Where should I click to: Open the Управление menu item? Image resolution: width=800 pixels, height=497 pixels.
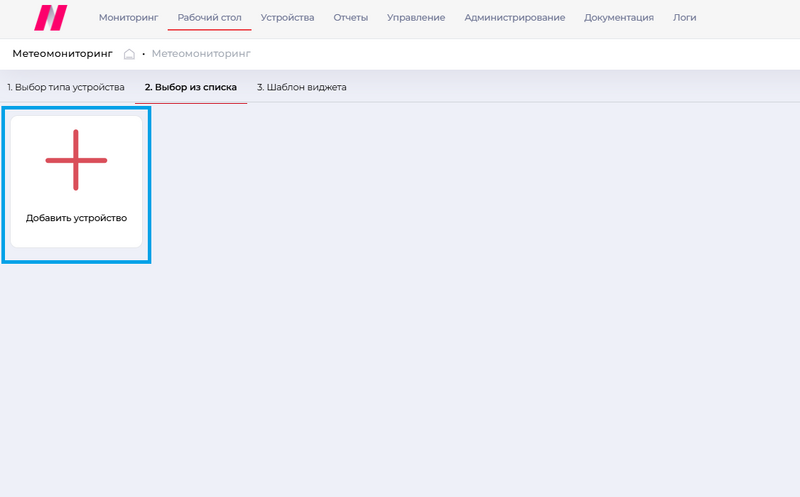(x=416, y=17)
